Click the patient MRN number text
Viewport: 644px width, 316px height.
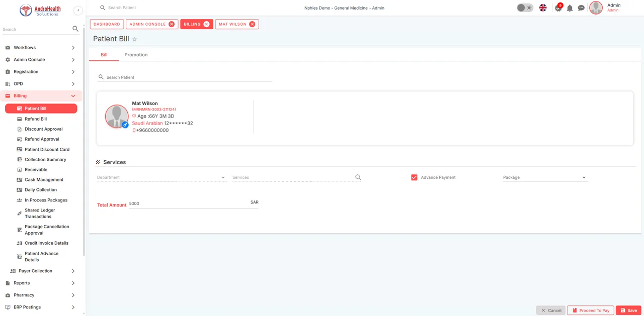[x=154, y=110]
